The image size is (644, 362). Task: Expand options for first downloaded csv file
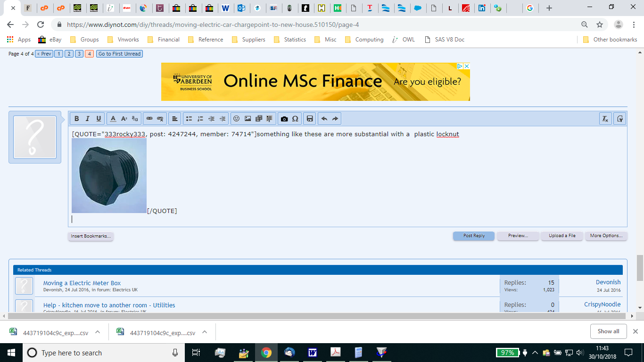click(98, 332)
